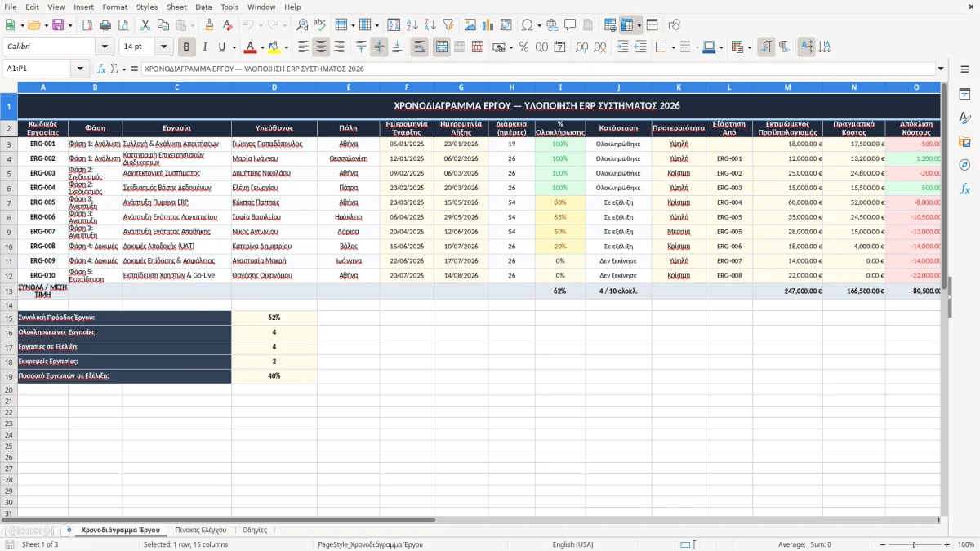
Task: Insert a hyperlink
Action: tap(552, 25)
